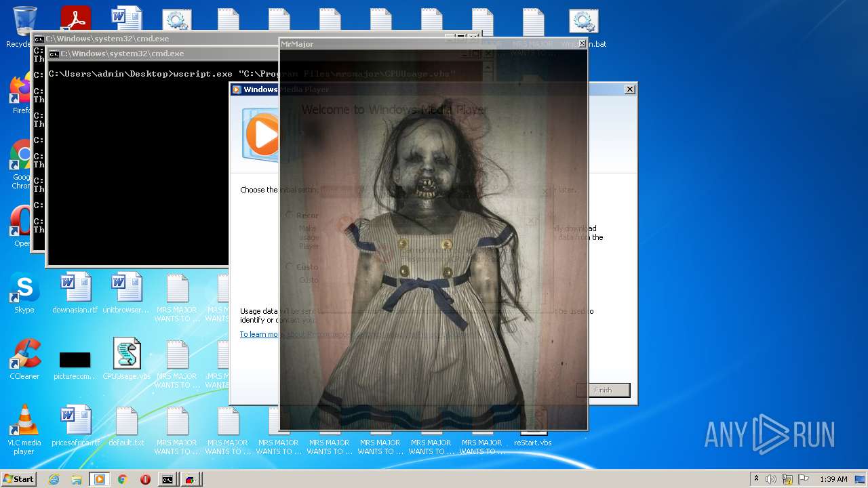This screenshot has height=488, width=868.
Task: Click Finish in Windows Media Player setup
Action: point(603,390)
